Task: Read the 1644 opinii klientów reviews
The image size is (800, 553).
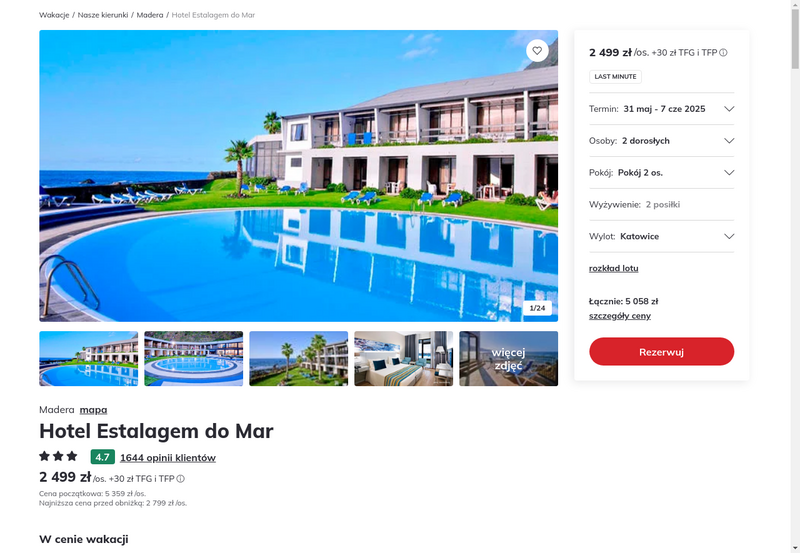Action: click(168, 458)
